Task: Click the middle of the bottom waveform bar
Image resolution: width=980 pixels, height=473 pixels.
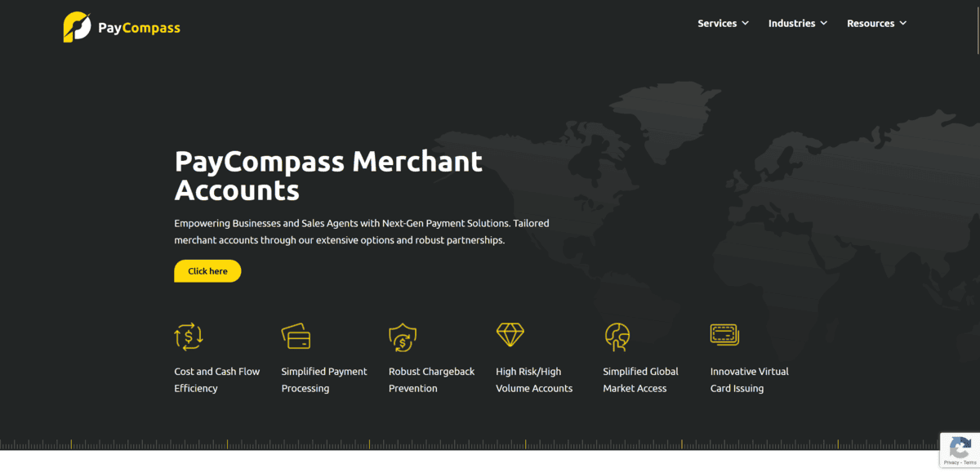Action: 490,445
